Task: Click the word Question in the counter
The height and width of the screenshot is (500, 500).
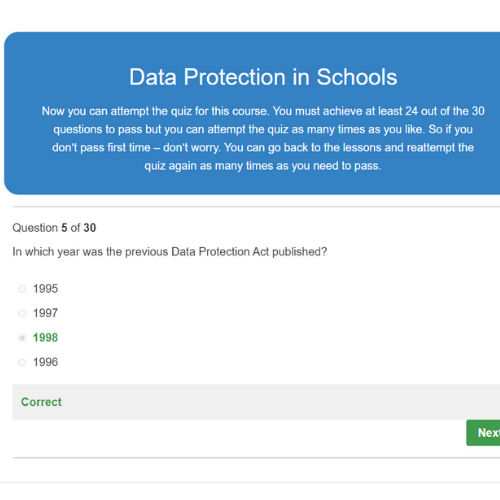Action: [x=35, y=228]
